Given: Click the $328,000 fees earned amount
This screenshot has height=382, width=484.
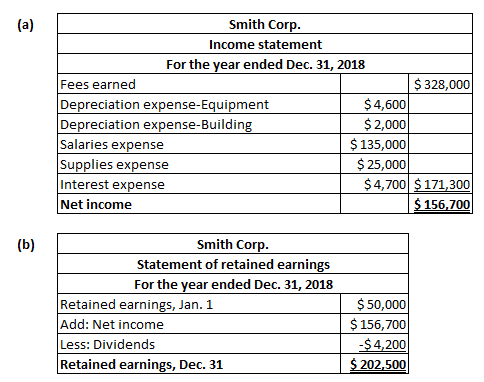Looking at the screenshot, I should point(440,84).
